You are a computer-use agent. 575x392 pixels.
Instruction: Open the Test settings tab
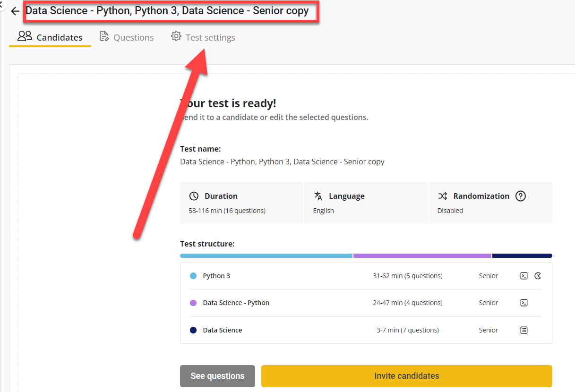pos(203,37)
